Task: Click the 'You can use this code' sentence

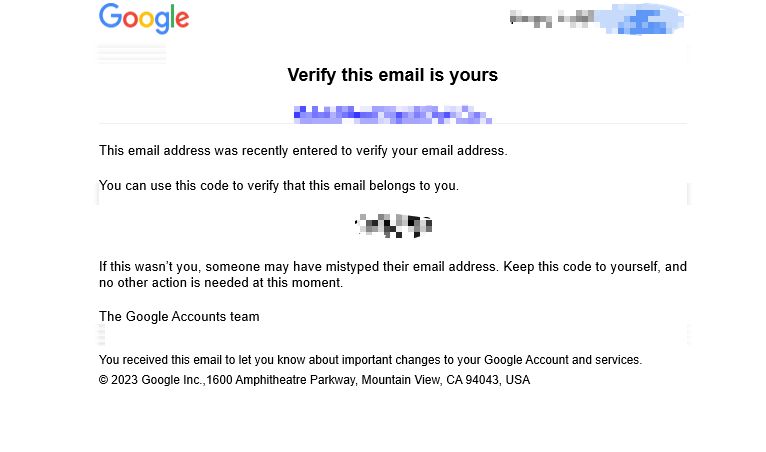Action: (279, 186)
